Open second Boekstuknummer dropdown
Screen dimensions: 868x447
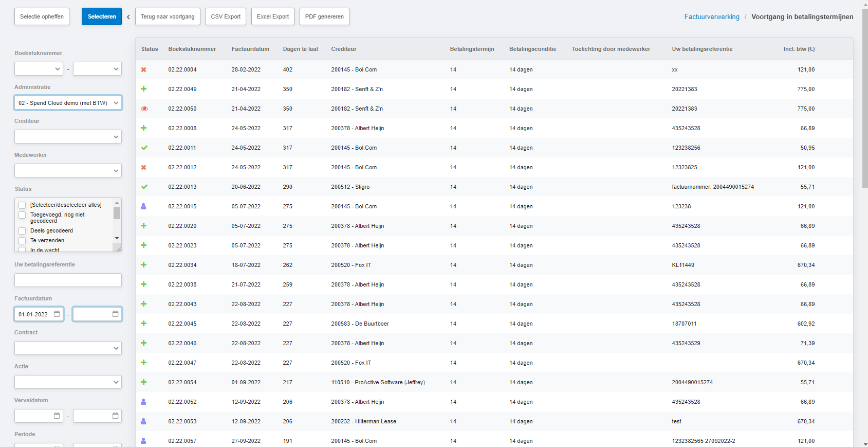point(97,69)
